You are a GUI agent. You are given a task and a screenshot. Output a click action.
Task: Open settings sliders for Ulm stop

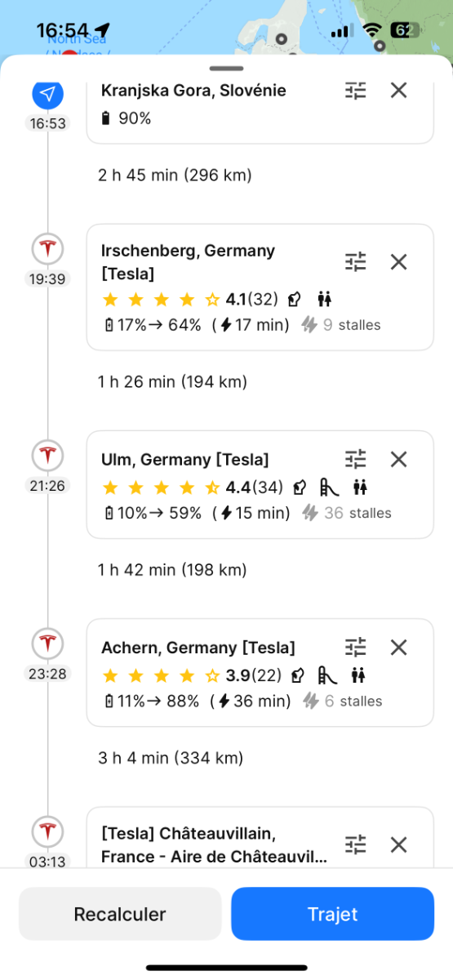pos(356,459)
